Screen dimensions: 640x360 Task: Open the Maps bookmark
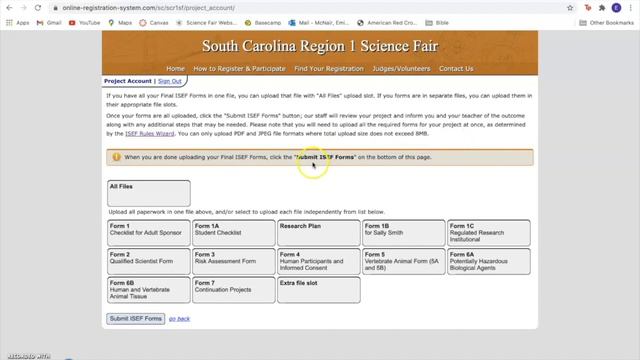(x=120, y=23)
